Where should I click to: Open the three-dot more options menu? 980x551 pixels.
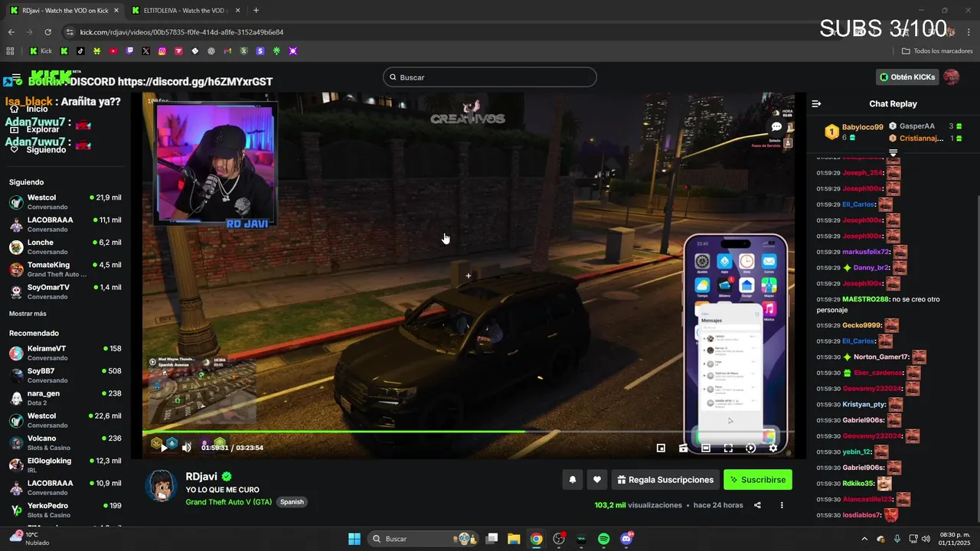coord(782,505)
